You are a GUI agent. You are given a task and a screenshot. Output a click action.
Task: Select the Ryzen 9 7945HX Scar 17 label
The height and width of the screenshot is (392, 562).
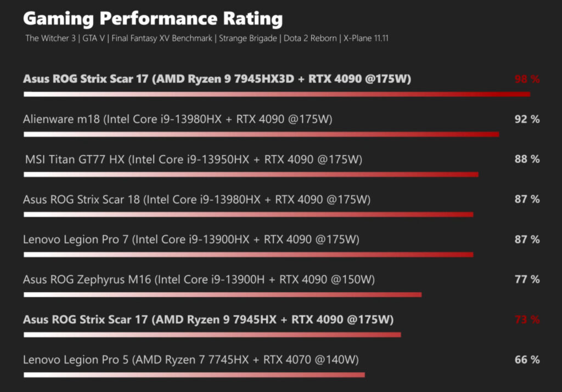click(208, 320)
